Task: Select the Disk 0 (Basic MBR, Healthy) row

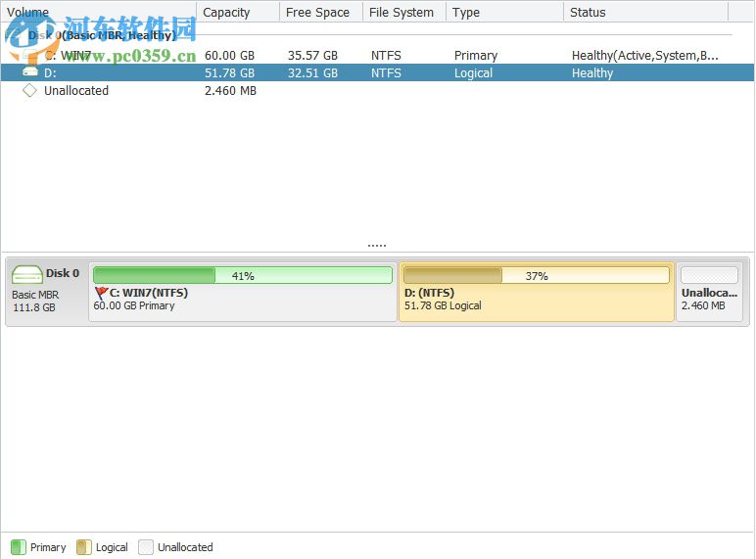Action: tap(378, 35)
